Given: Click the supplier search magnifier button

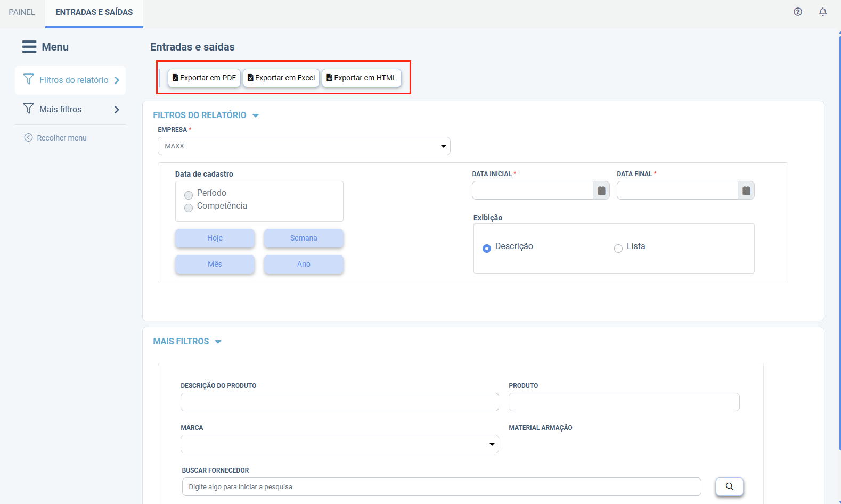Looking at the screenshot, I should (x=730, y=486).
